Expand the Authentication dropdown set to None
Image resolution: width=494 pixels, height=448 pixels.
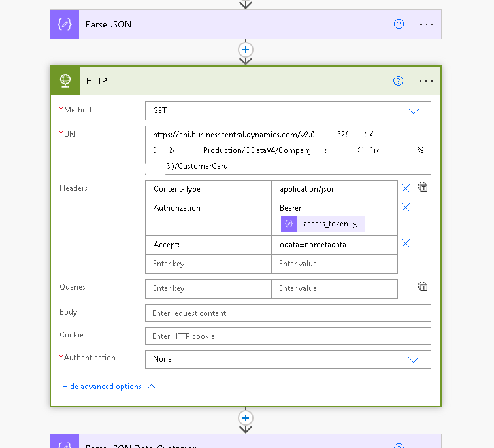tap(413, 359)
